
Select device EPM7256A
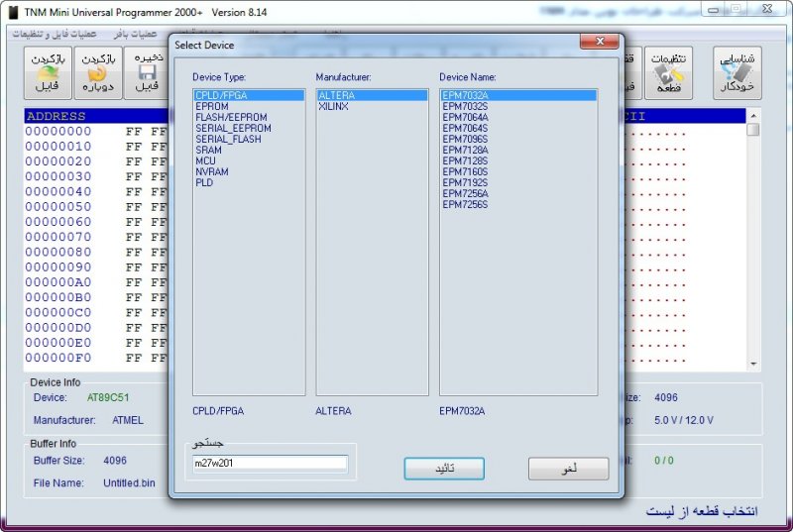click(465, 193)
